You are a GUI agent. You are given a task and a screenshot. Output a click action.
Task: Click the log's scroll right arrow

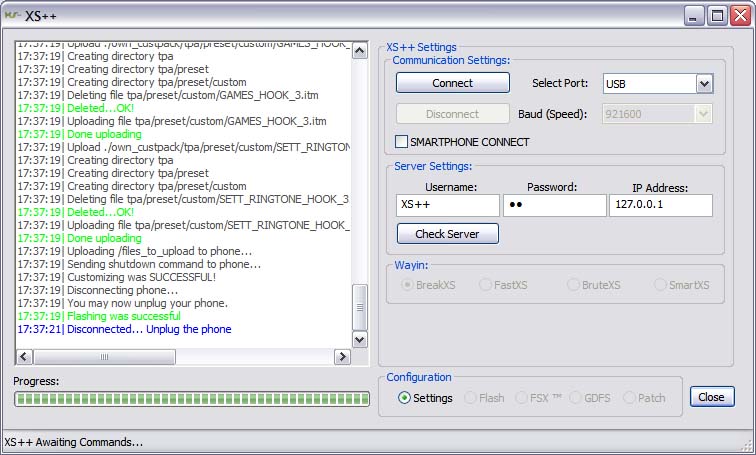click(x=342, y=357)
